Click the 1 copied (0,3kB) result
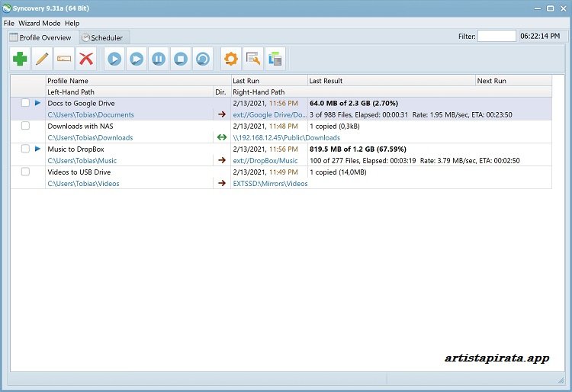572x392 pixels. pyautogui.click(x=335, y=126)
